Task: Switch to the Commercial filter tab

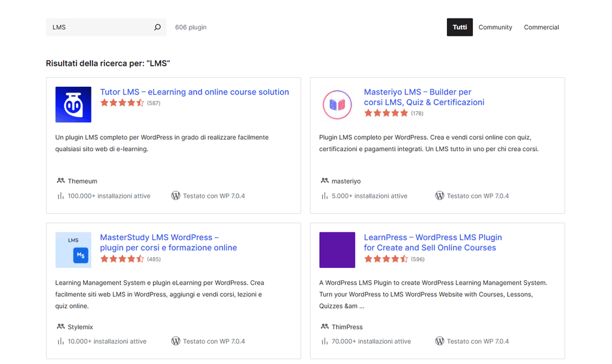Action: coord(541,27)
